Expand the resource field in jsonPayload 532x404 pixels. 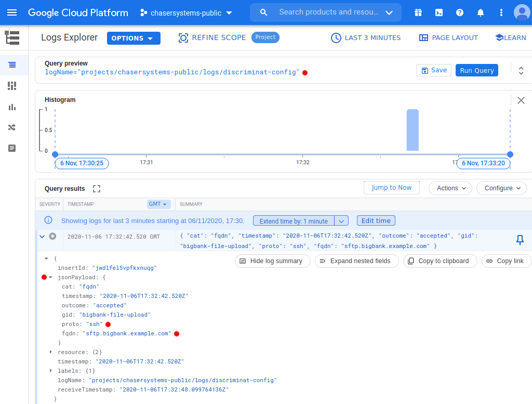tap(50, 352)
